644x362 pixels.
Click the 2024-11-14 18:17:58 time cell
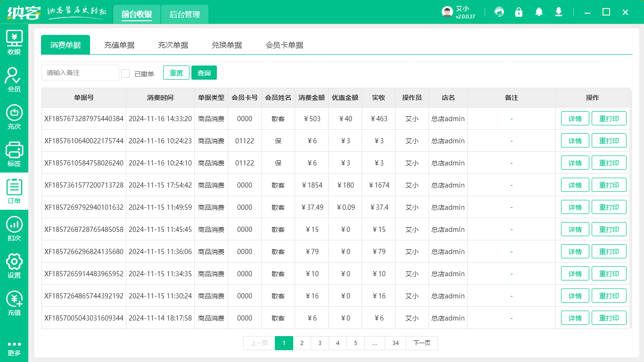160,318
